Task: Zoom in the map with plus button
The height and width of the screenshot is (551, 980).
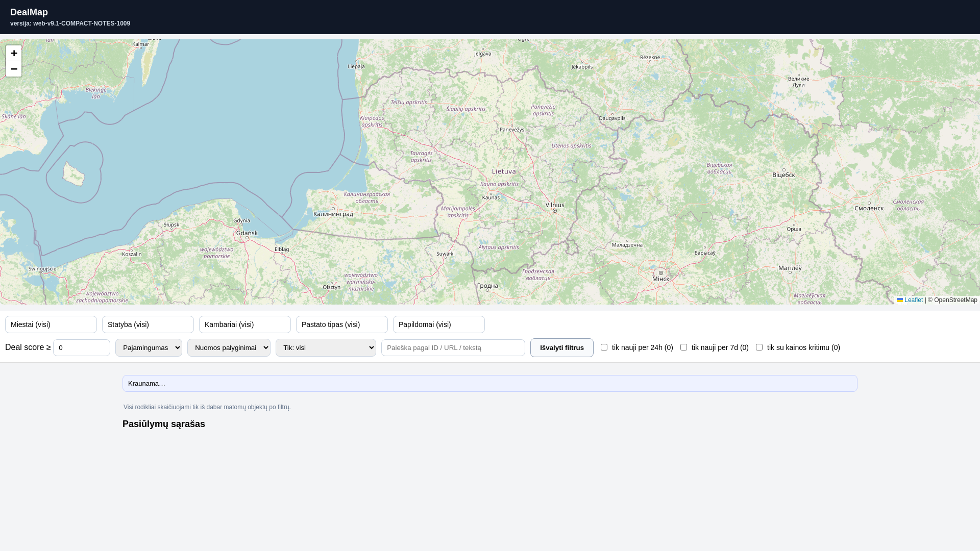Action: coord(14,53)
